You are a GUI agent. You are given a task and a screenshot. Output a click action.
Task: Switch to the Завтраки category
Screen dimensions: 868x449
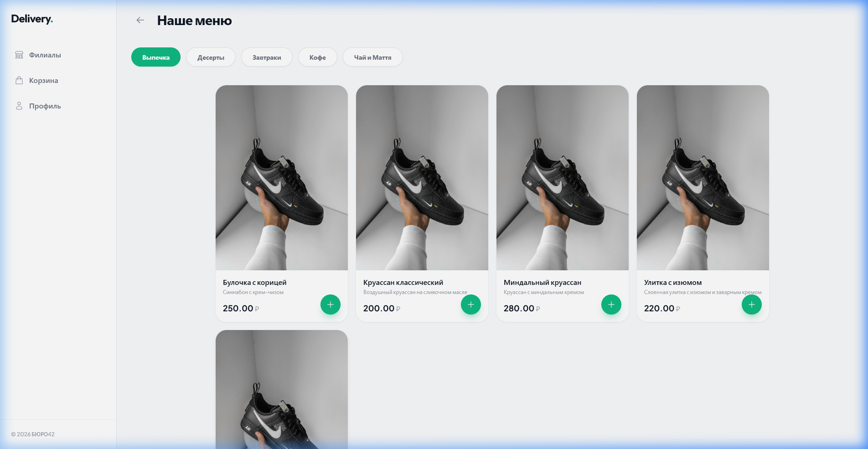point(267,57)
